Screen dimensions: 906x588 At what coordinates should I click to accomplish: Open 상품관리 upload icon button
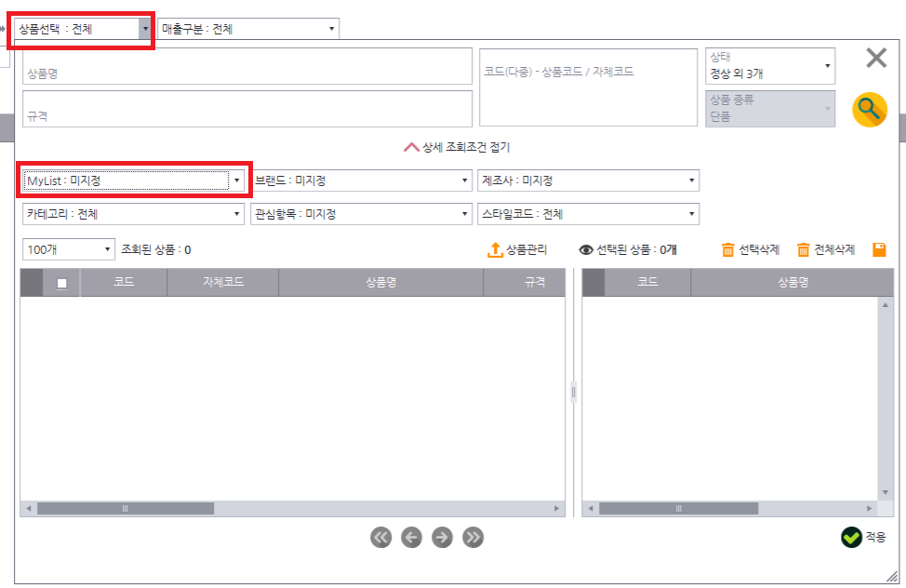pos(517,249)
